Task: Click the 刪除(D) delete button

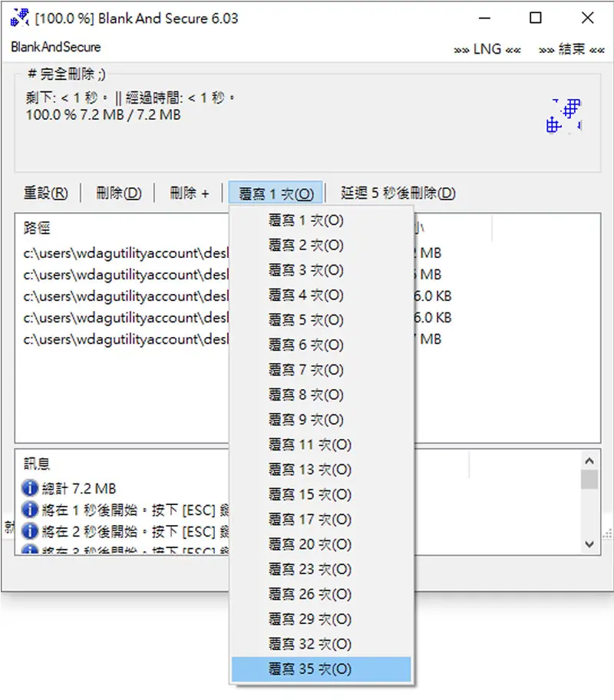Action: tap(119, 193)
